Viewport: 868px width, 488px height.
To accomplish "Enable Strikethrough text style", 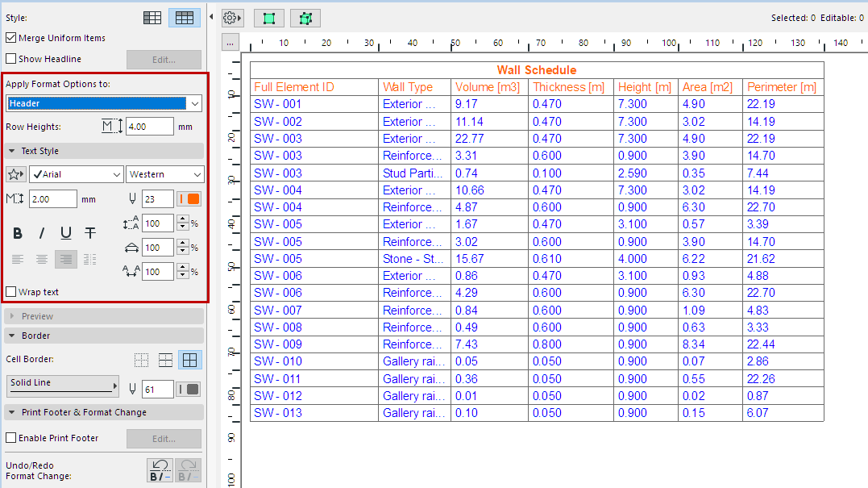I will tap(90, 234).
